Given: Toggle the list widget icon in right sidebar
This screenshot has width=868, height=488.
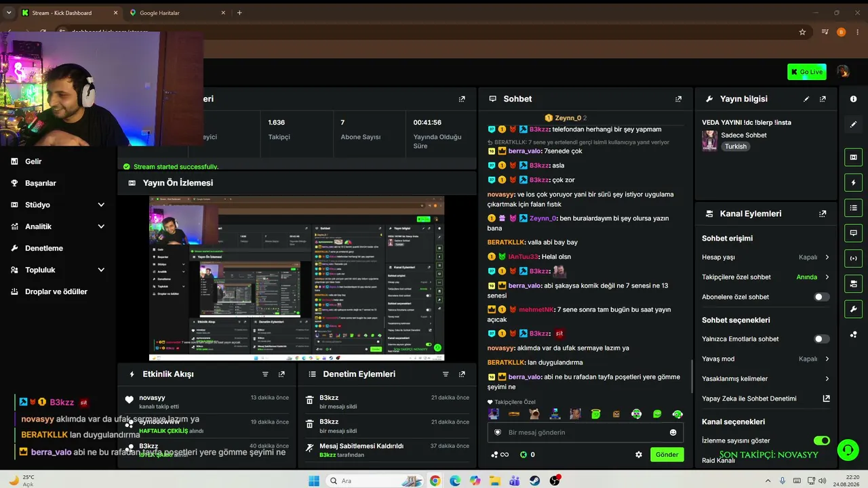Looking at the screenshot, I should pyautogui.click(x=853, y=207).
